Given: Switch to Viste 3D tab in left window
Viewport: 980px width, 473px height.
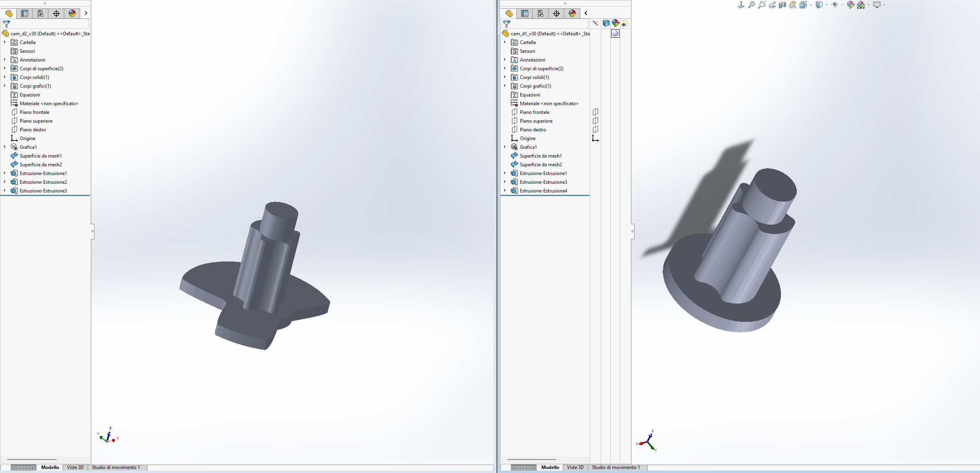Looking at the screenshot, I should (75, 467).
